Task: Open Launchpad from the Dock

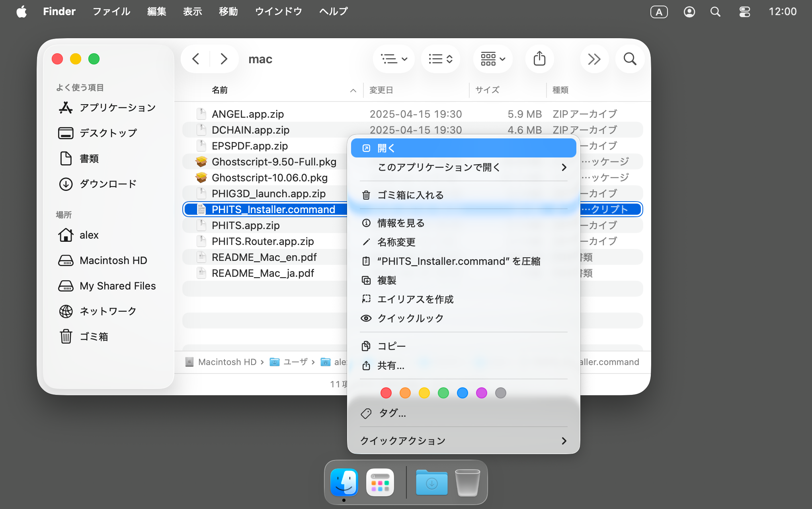Action: coord(380,482)
